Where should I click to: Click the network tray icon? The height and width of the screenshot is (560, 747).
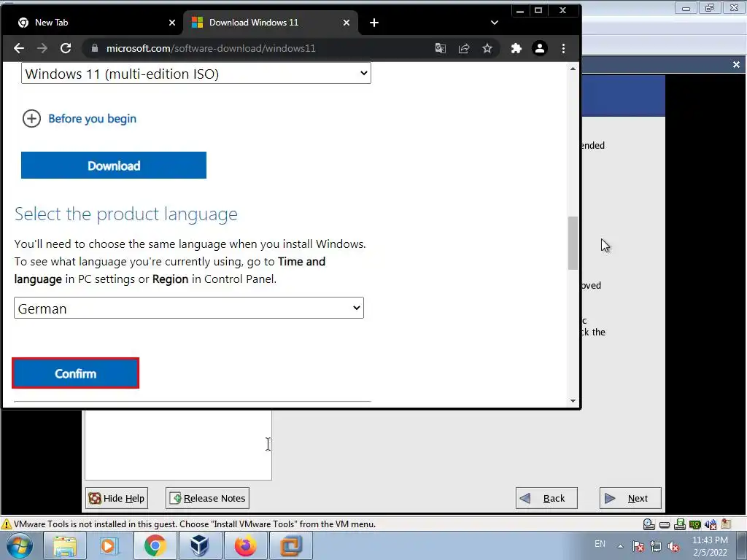[656, 546]
